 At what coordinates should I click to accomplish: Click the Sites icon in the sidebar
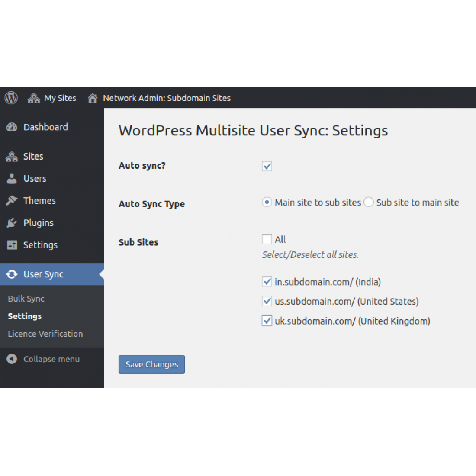click(x=12, y=156)
